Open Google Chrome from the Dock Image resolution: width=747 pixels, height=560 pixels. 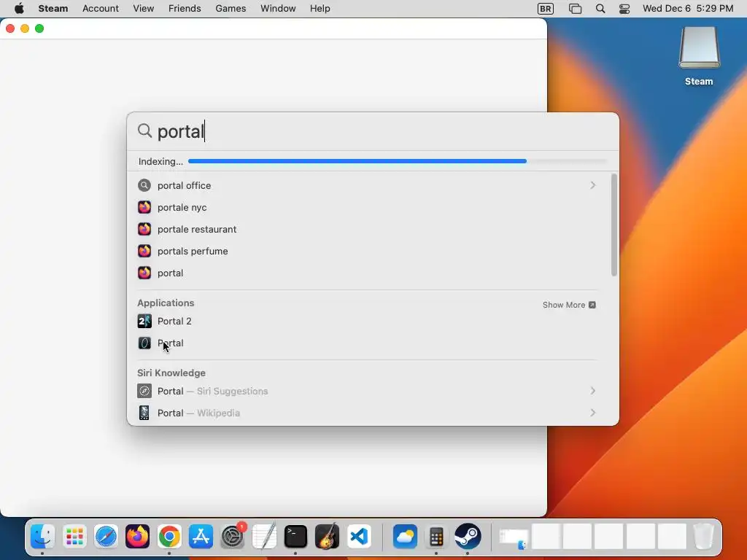(x=169, y=537)
